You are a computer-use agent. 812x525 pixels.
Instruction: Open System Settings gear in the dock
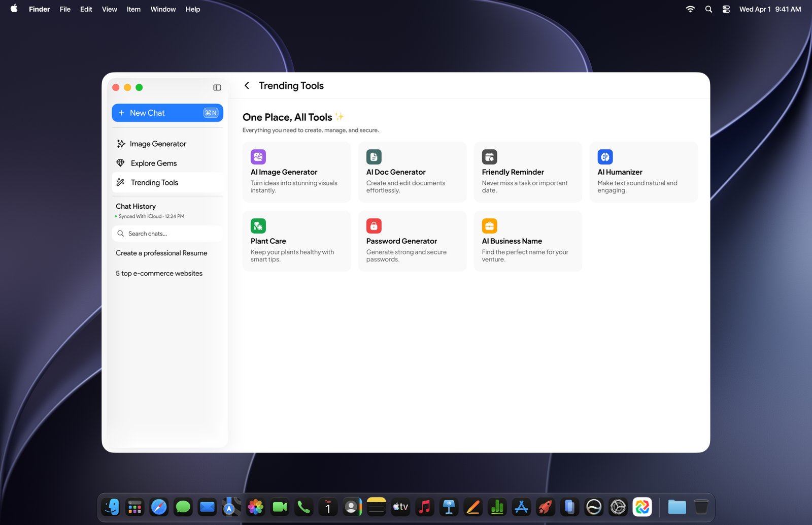[x=618, y=507]
